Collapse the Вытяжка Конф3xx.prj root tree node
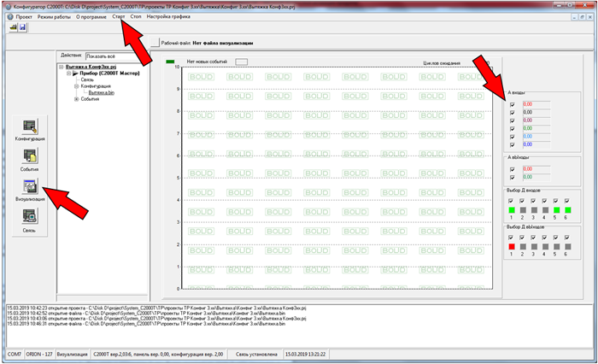This screenshot has height=364, width=598. click(62, 67)
